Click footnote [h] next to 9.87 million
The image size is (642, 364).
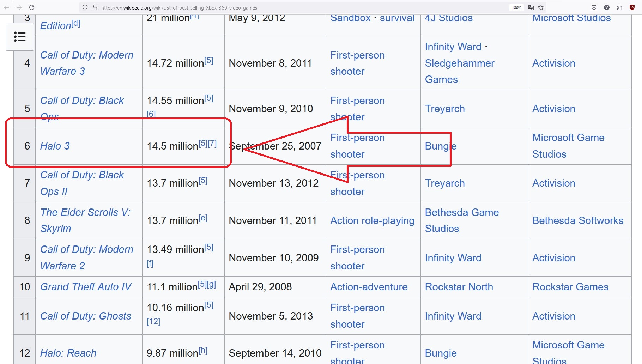[x=203, y=350]
